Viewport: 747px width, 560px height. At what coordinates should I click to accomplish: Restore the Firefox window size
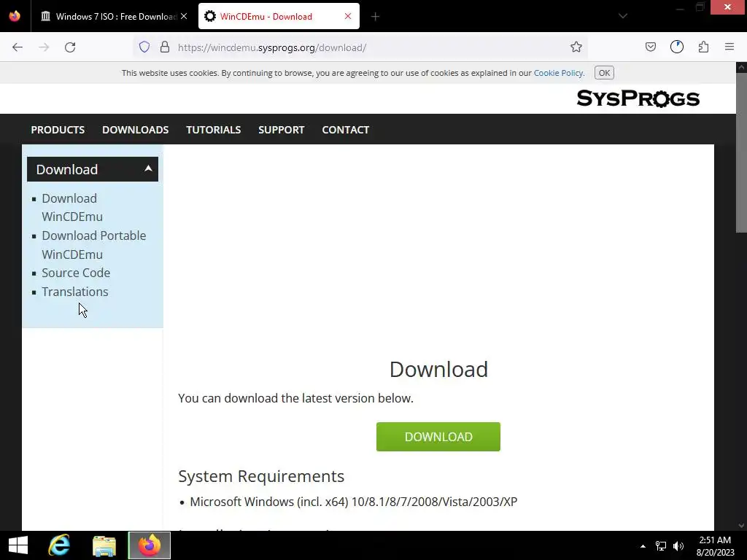tap(700, 7)
